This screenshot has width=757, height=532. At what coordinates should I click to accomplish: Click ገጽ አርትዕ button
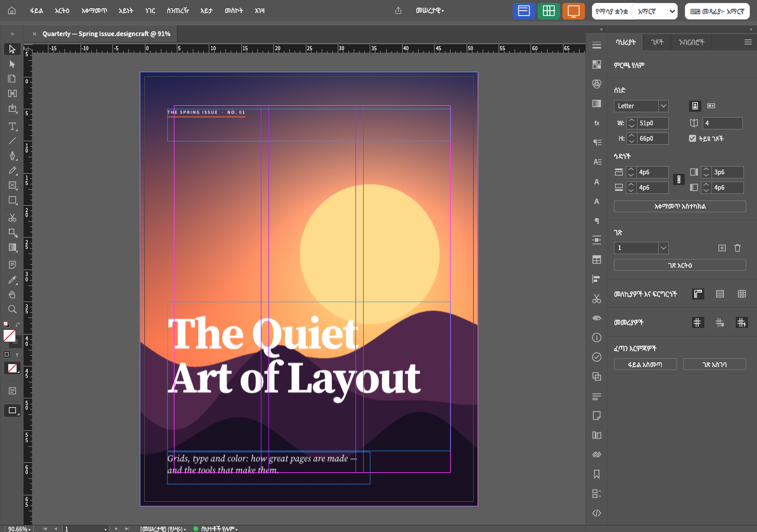coord(680,265)
